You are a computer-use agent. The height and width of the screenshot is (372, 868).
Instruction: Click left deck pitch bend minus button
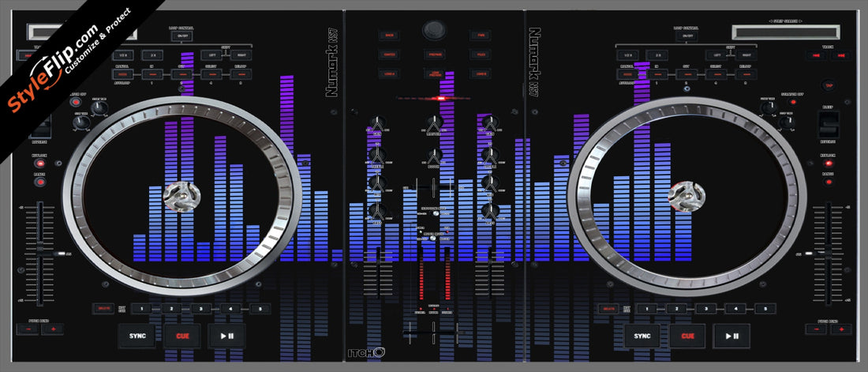coord(28,329)
